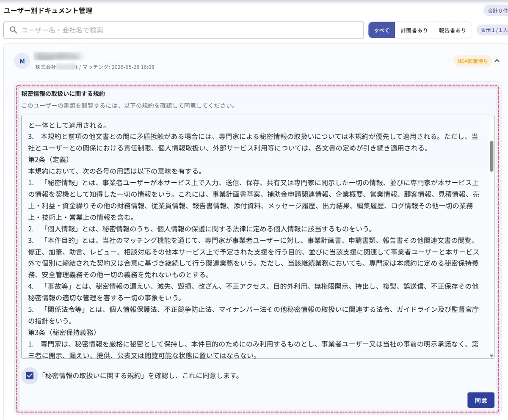
Task: Click the terms box scrollbar thumb
Action: point(491,156)
